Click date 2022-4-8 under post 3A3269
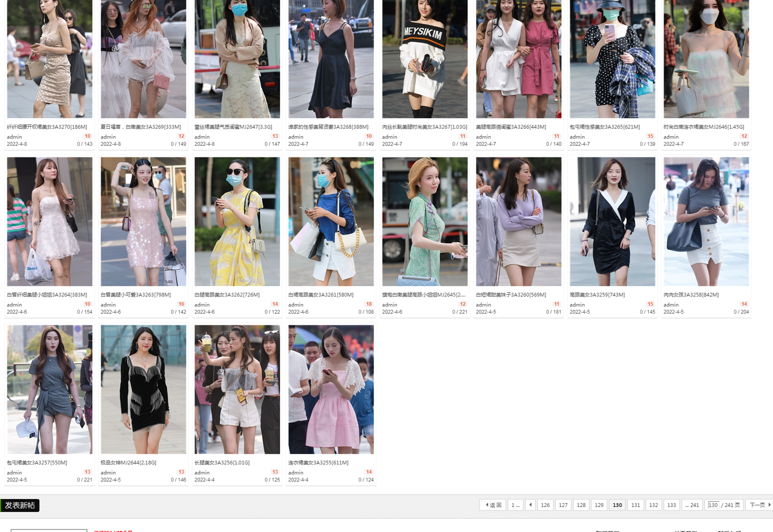The width and height of the screenshot is (773, 532). click(x=110, y=144)
